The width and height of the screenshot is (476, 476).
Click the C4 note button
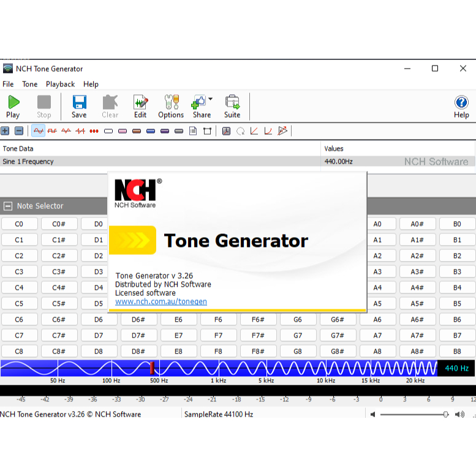click(19, 287)
